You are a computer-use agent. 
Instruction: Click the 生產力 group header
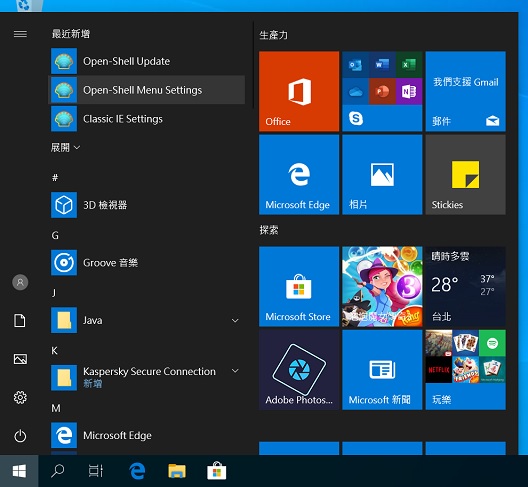point(273,35)
